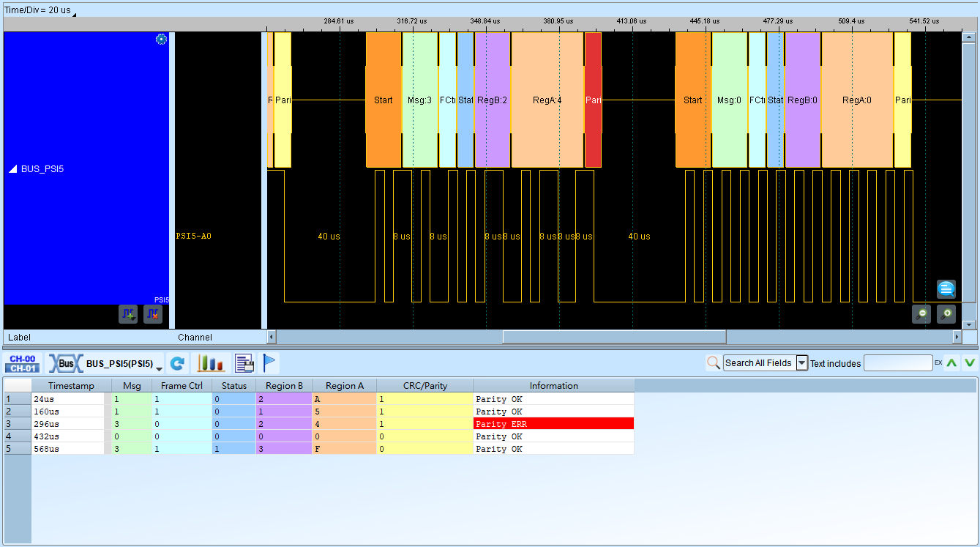The image size is (980, 547).
Task: Open the BUS_PSI5 channel settings gear
Action: coord(162,40)
